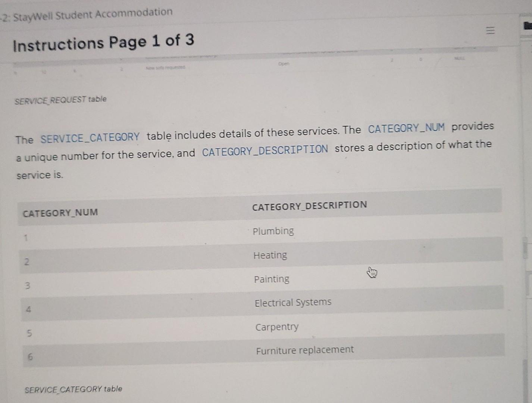Click the 'SERVICE_CATEGORY table' caption below the table

(73, 389)
